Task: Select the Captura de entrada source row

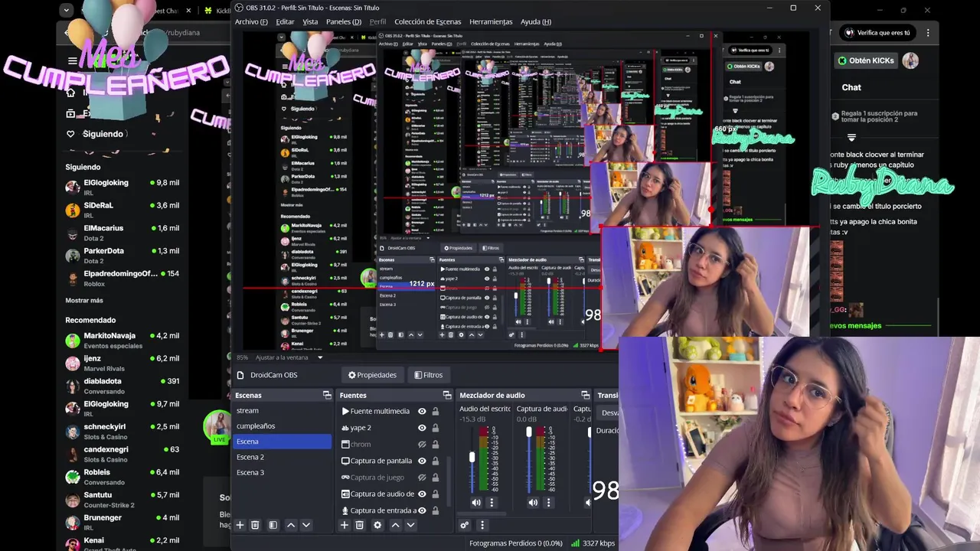Action: 390,510
